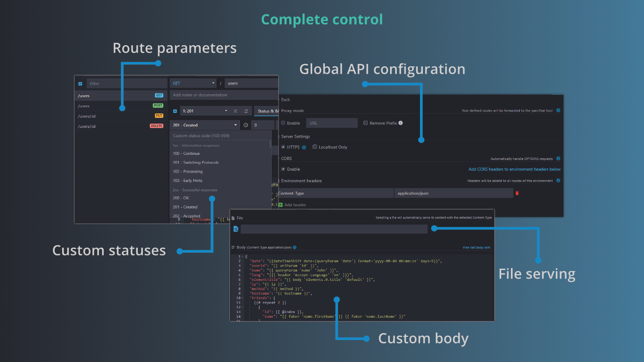This screenshot has height=362, width=644.
Task: Click the View last body sent link
Action: tap(476, 247)
